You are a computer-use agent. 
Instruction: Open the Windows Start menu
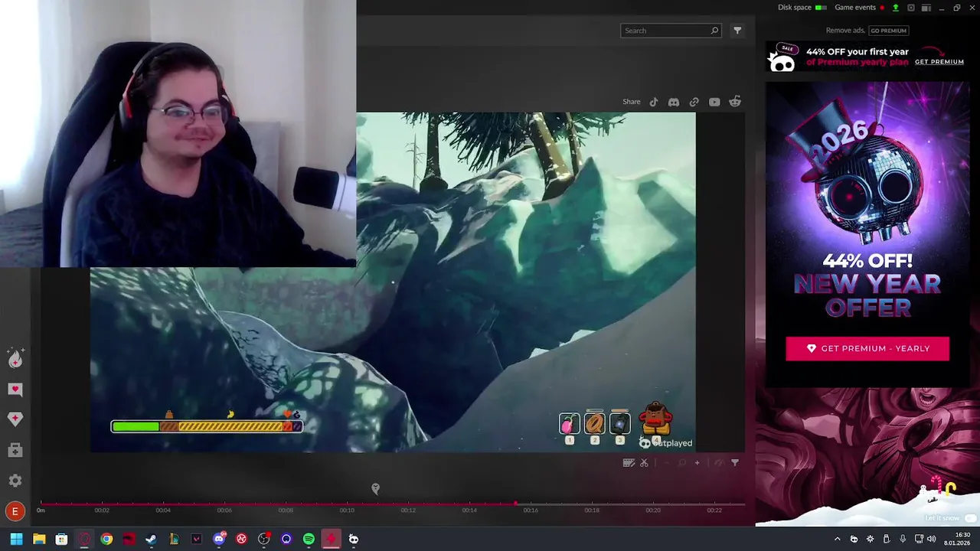tap(16, 539)
